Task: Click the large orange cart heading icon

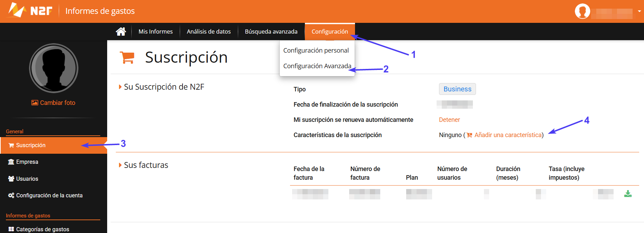Action: 127,57
